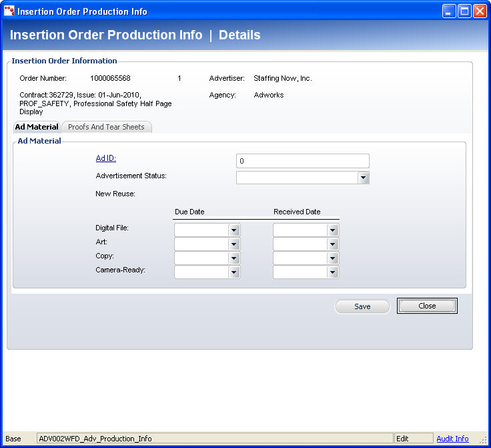Minimize the Insertion Order Production Info window
Image resolution: width=491 pixels, height=448 pixels.
[450, 11]
